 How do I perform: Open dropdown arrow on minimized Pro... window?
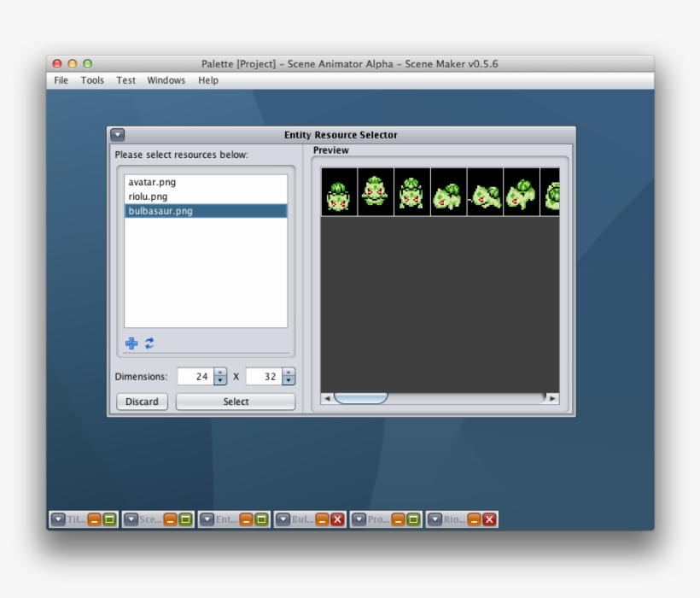[359, 519]
